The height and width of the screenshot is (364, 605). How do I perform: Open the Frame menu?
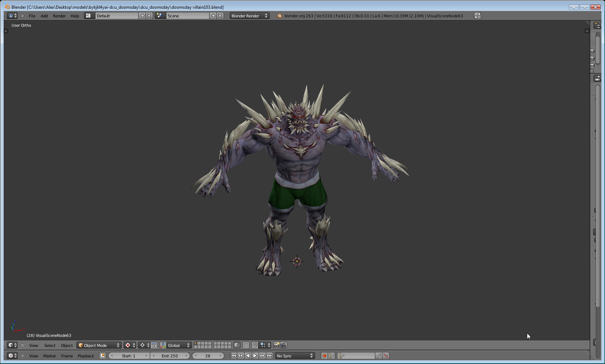[x=67, y=356]
